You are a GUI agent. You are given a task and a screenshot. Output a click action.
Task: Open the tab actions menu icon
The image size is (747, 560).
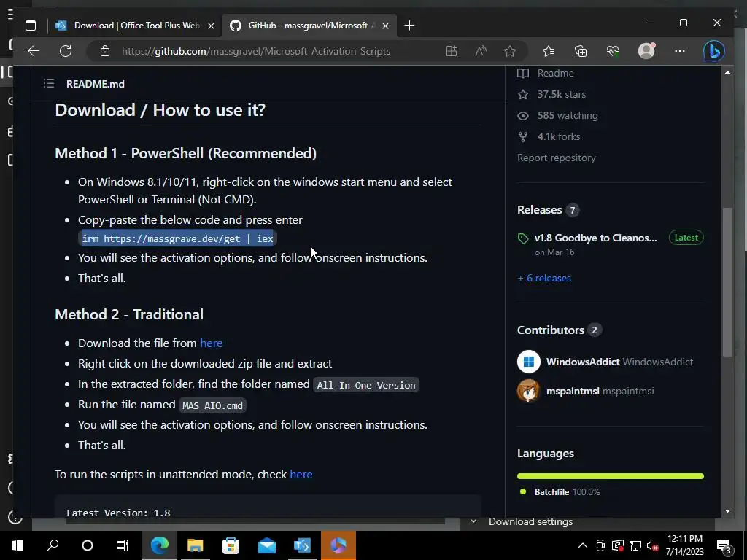point(31,26)
